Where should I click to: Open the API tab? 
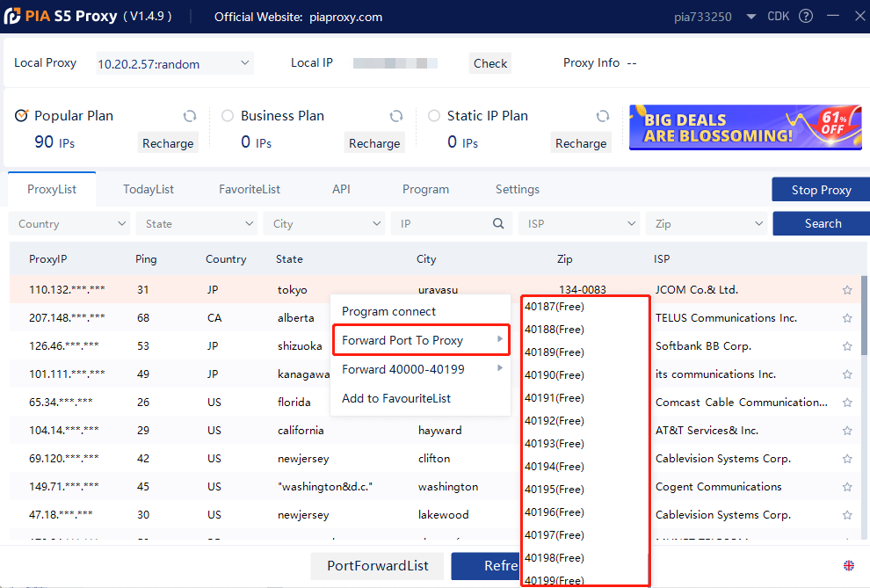pos(341,189)
